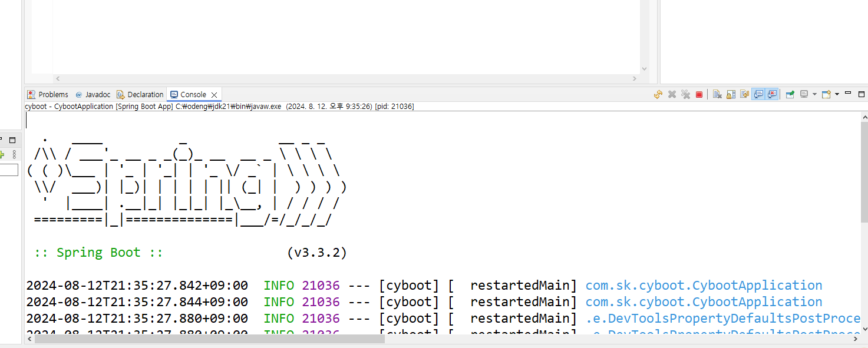Open CybootApplication link on 27.842 log line
Image resolution: width=868 pixels, height=348 pixels.
coord(704,286)
